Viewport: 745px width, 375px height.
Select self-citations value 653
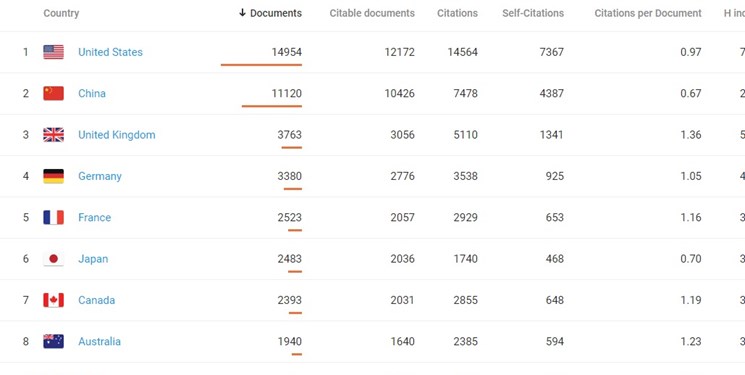pyautogui.click(x=554, y=217)
